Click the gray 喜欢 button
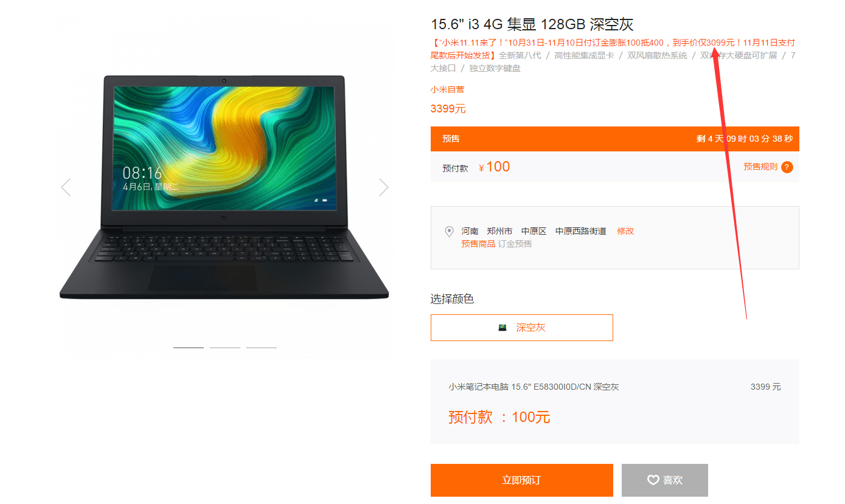Viewport: 845px width, 504px height. 665,480
